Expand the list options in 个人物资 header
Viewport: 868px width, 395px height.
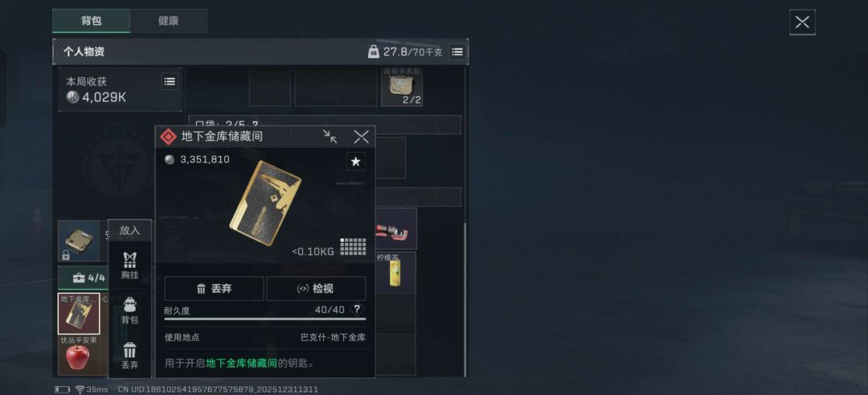(x=457, y=51)
